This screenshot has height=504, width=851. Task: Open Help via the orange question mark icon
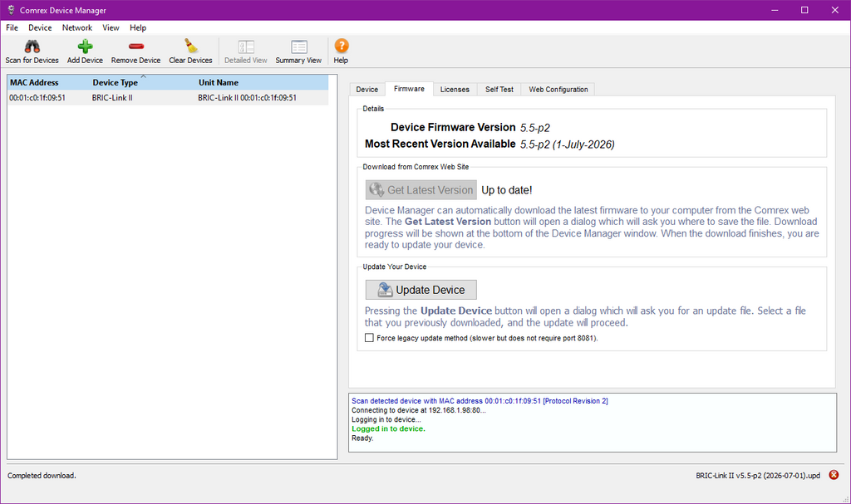click(342, 46)
